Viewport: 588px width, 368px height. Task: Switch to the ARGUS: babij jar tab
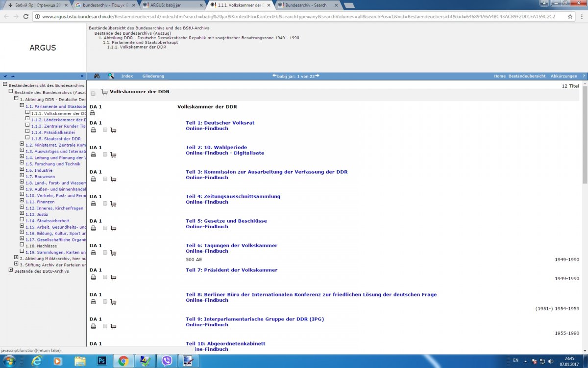click(172, 5)
